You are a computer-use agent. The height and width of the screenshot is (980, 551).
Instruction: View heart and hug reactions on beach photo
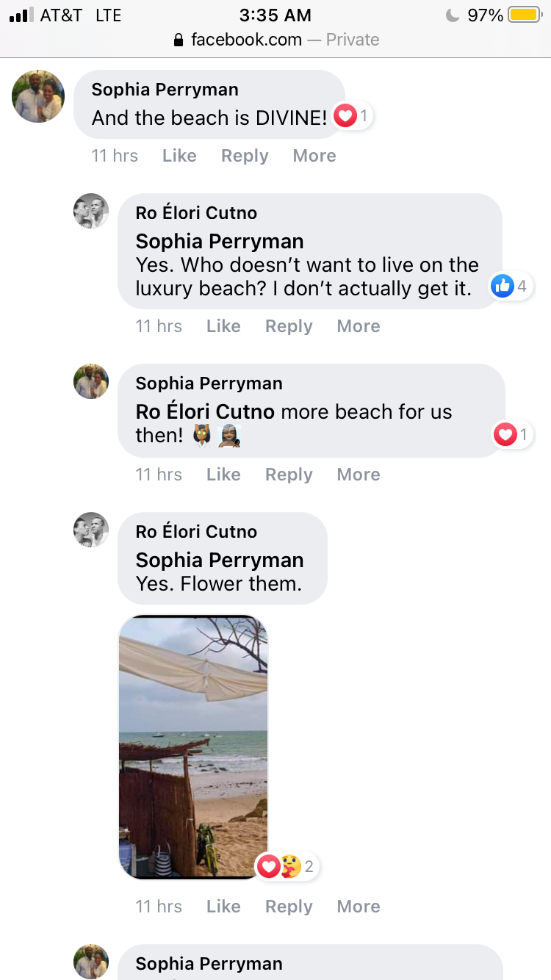coord(287,867)
